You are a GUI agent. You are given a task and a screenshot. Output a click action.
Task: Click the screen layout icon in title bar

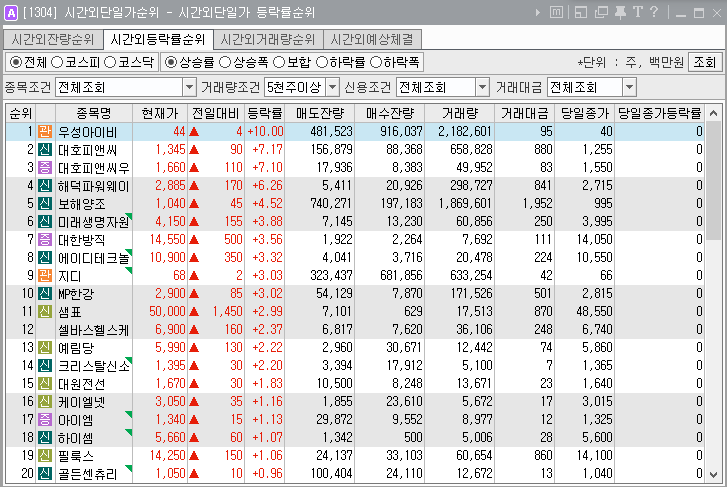pyautogui.click(x=581, y=12)
